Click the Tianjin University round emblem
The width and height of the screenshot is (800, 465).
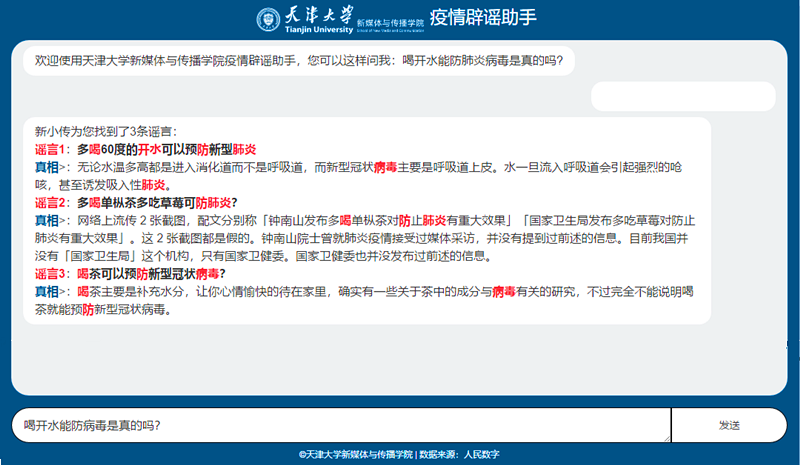click(269, 19)
